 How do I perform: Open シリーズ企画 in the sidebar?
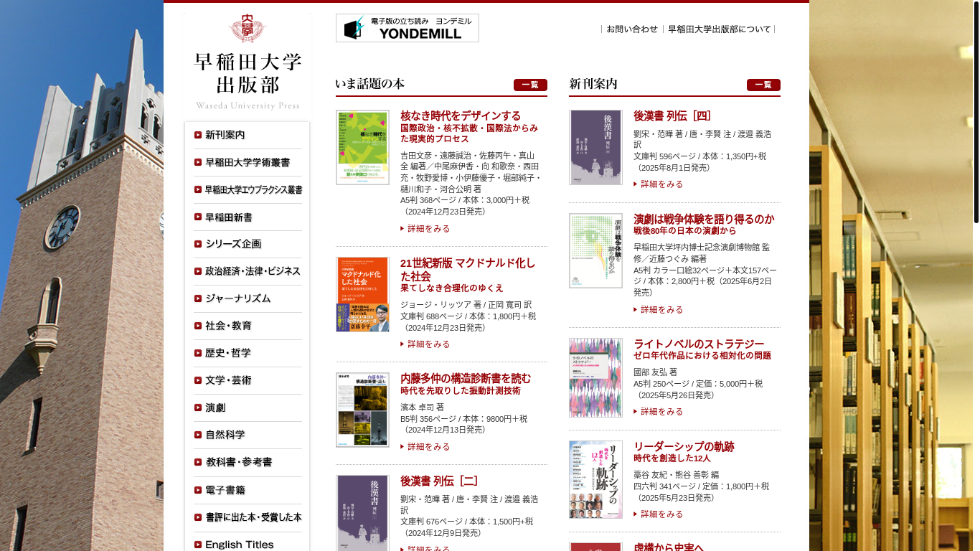tap(248, 244)
